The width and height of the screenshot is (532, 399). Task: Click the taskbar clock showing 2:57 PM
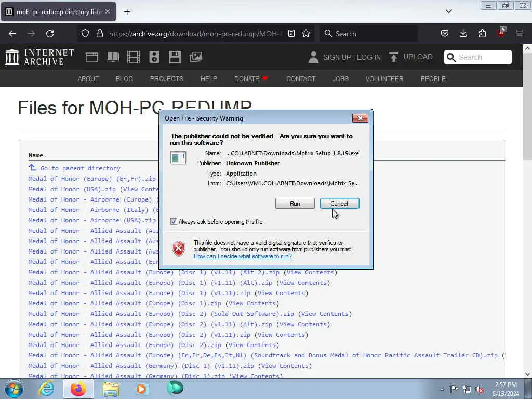click(x=506, y=389)
